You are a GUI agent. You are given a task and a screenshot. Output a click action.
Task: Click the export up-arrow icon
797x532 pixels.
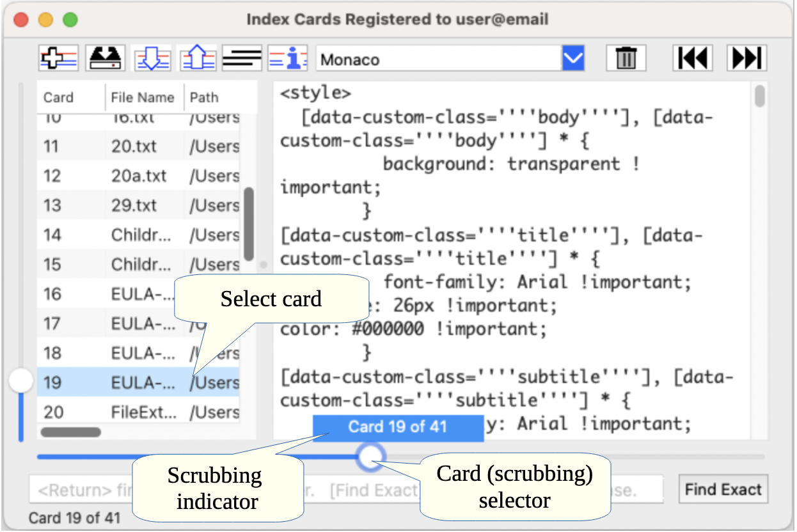(197, 59)
